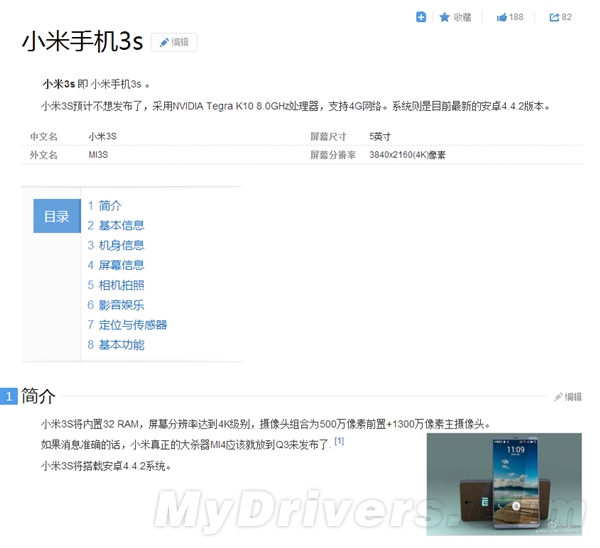Click the 目录 contents label
This screenshot has width=600, height=548.
pyautogui.click(x=57, y=216)
